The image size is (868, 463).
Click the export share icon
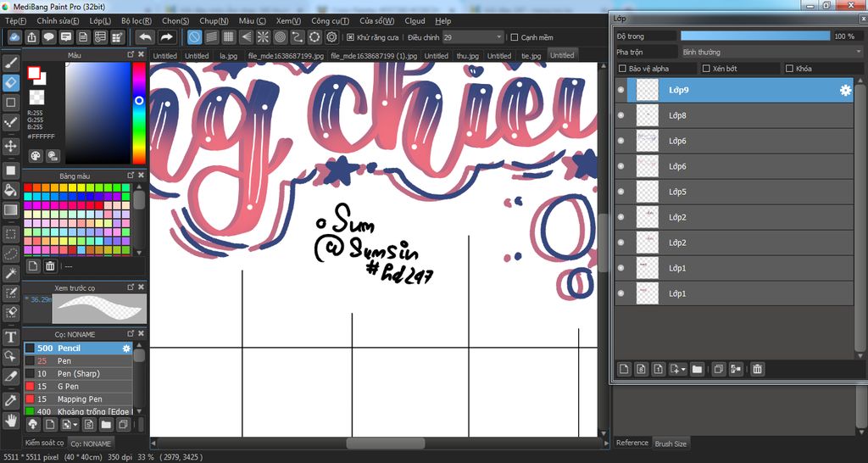coord(32,37)
